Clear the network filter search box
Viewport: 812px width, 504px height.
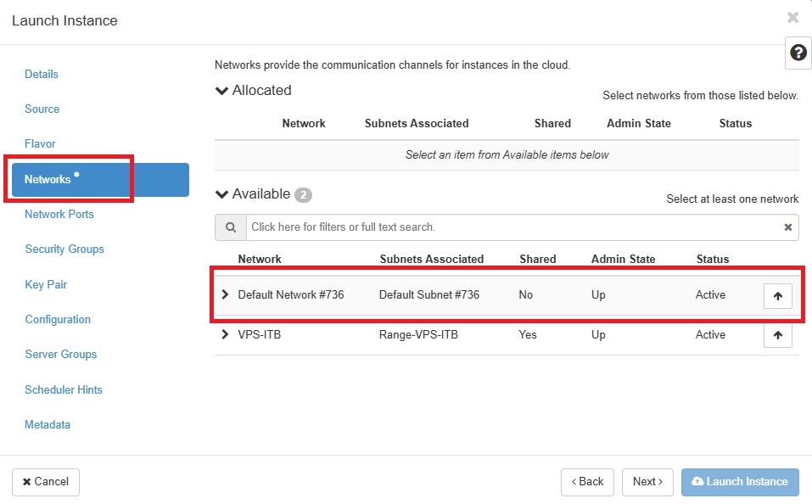click(787, 227)
